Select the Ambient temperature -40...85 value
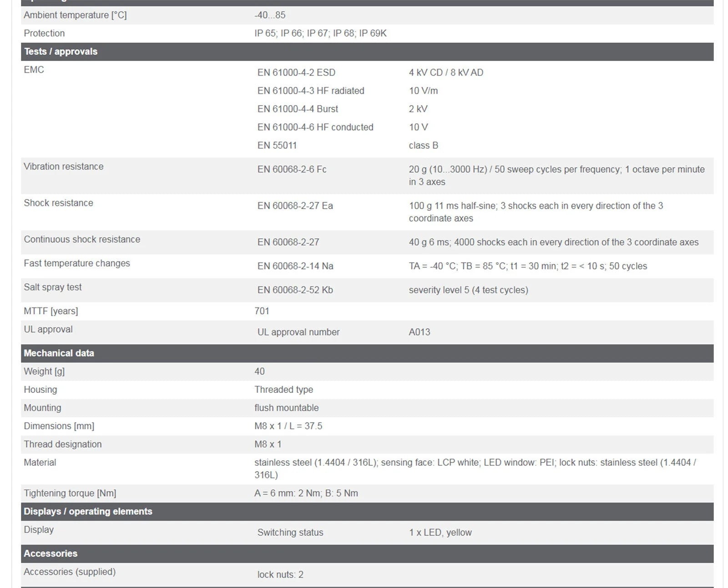 (x=270, y=15)
